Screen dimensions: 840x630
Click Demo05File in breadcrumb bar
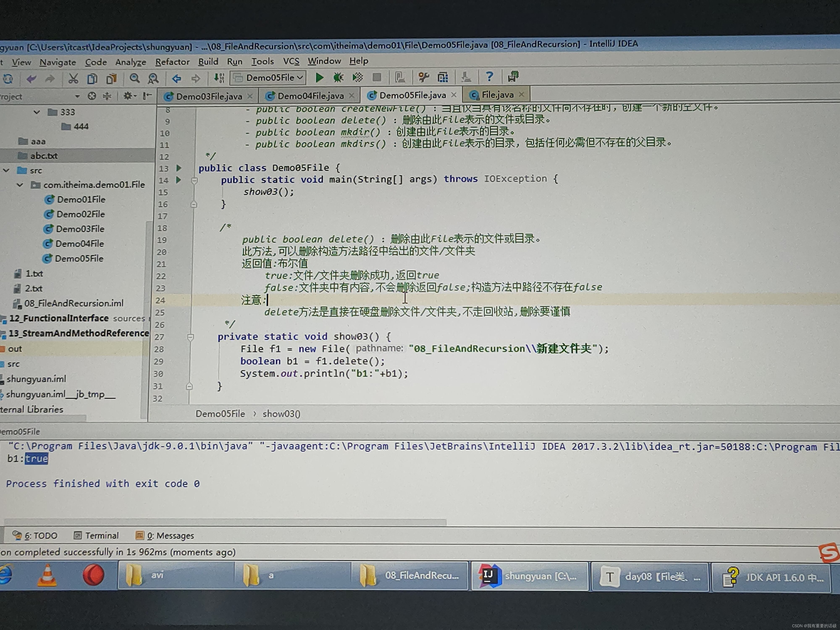tap(220, 413)
